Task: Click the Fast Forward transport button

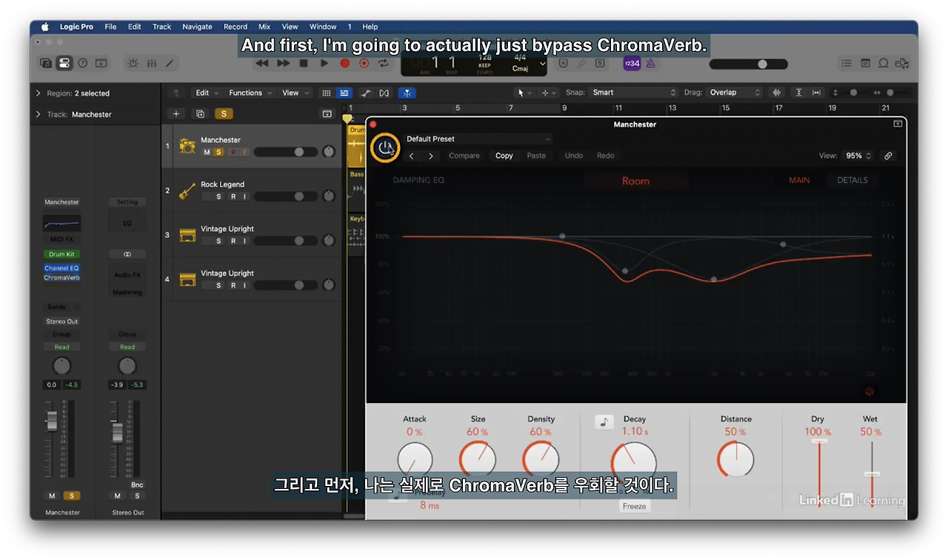Action: [283, 64]
